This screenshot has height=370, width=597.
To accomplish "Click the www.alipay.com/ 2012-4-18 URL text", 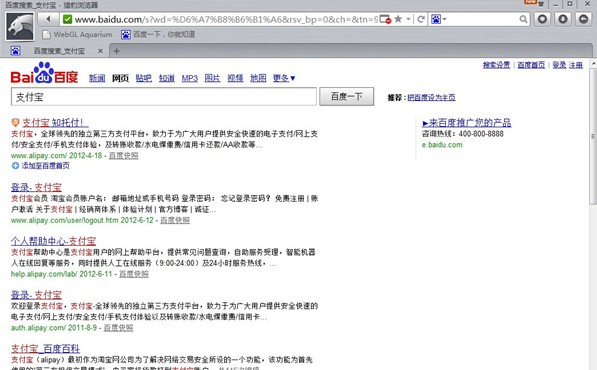I will point(56,155).
